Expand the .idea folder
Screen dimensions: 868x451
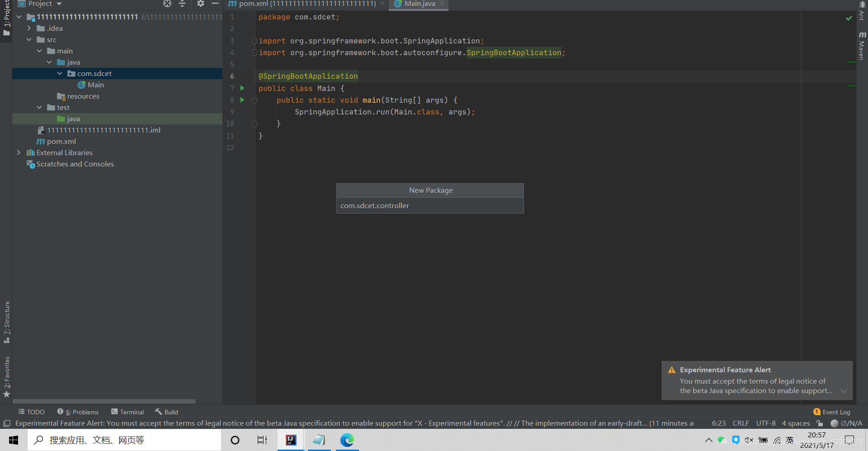click(x=29, y=28)
